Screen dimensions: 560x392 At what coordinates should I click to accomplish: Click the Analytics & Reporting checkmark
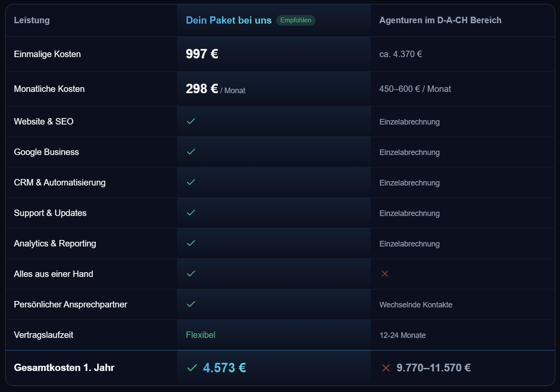coord(191,243)
